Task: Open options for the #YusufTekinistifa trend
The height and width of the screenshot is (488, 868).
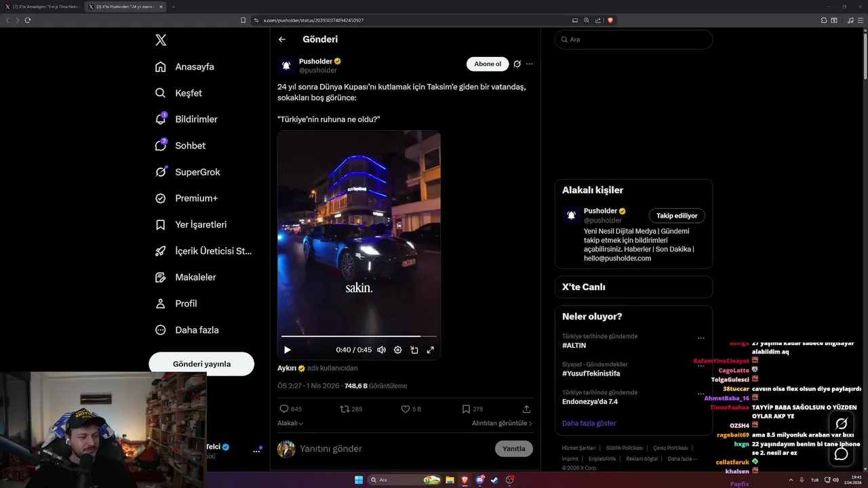Action: [x=701, y=365]
